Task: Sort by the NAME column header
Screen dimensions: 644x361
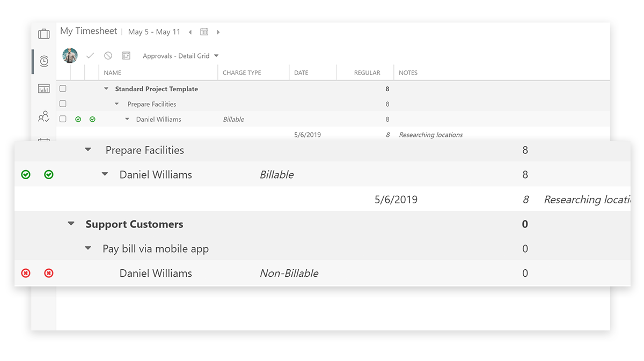Action: pos(113,72)
